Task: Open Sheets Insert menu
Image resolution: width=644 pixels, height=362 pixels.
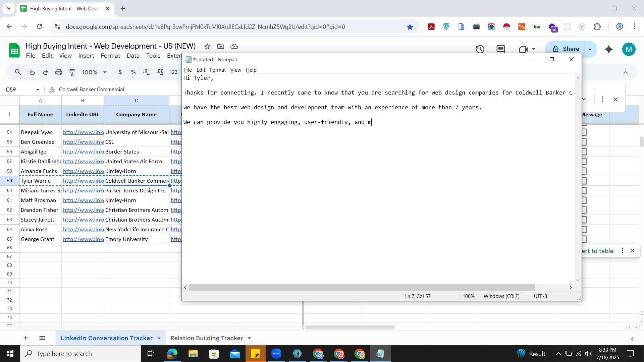Action: coord(86,56)
